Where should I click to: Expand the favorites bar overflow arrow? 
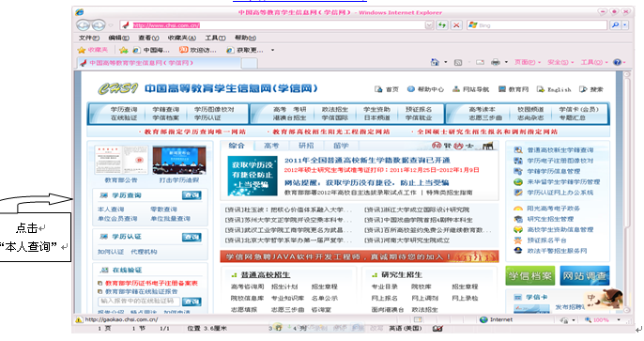click(x=272, y=50)
